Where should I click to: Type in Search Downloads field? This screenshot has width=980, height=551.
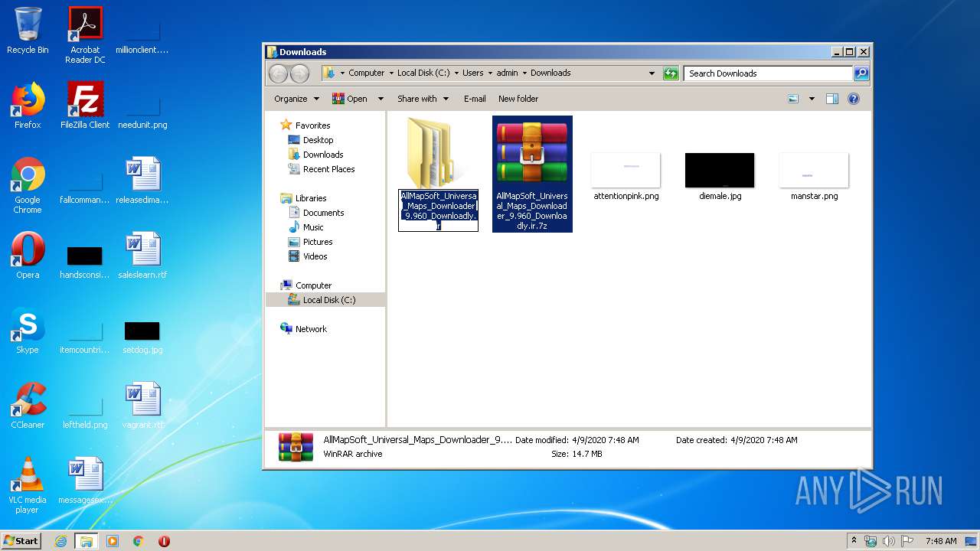(768, 73)
